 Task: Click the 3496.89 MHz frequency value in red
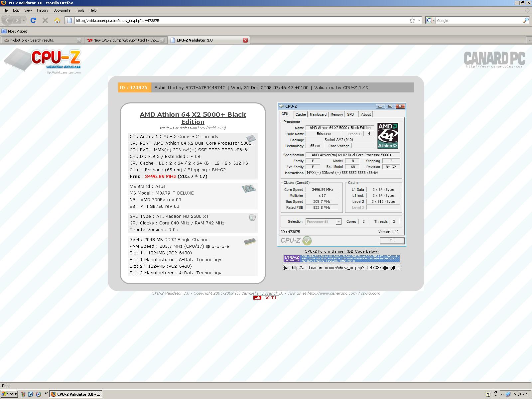coord(160,177)
